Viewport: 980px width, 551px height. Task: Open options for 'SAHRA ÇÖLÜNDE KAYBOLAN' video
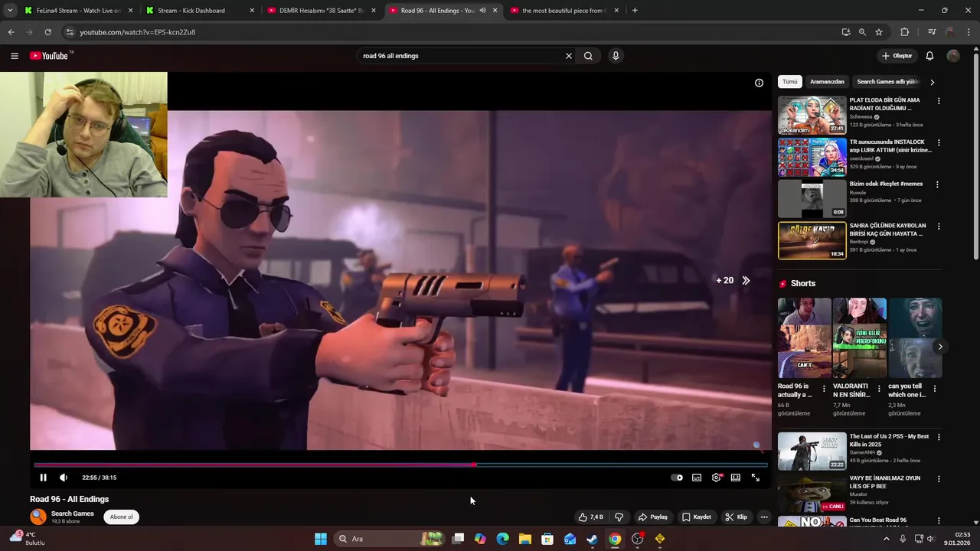click(x=939, y=227)
